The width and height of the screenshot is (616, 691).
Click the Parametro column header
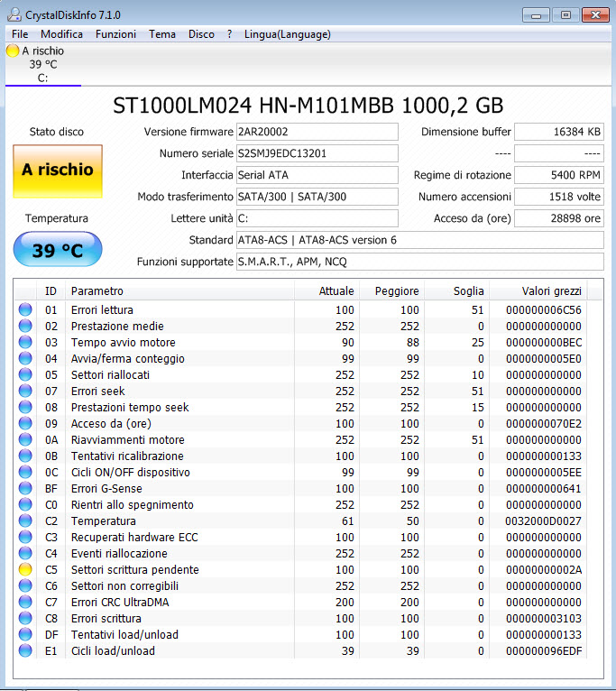click(179, 290)
